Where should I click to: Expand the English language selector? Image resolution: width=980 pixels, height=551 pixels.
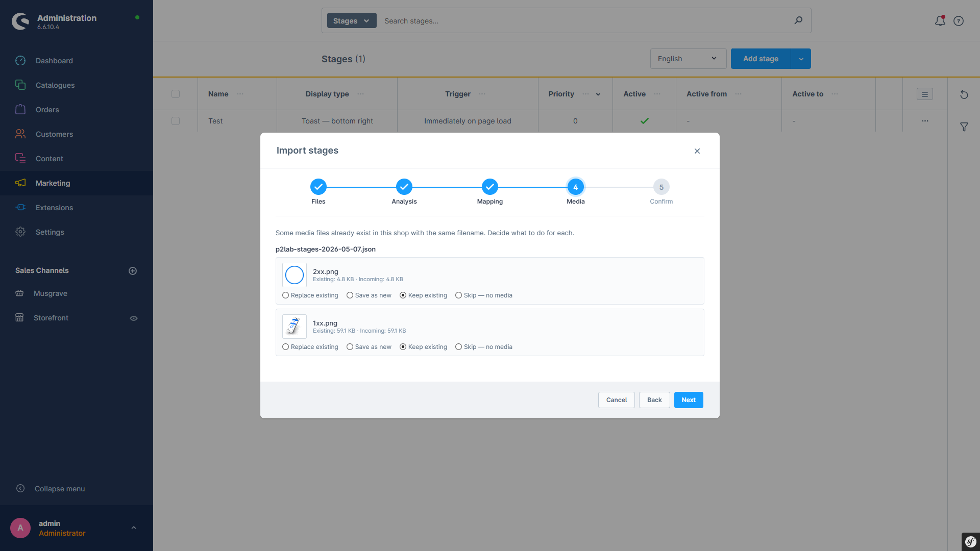pyautogui.click(x=688, y=59)
